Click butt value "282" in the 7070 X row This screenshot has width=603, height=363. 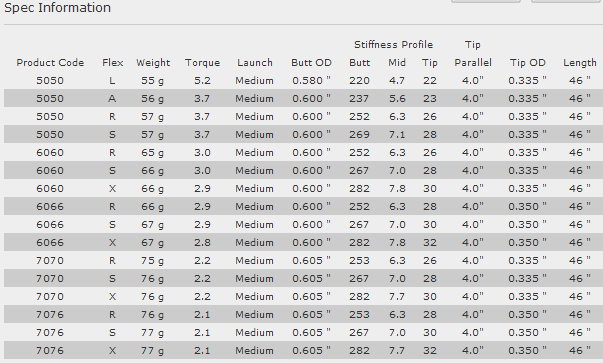(x=359, y=297)
